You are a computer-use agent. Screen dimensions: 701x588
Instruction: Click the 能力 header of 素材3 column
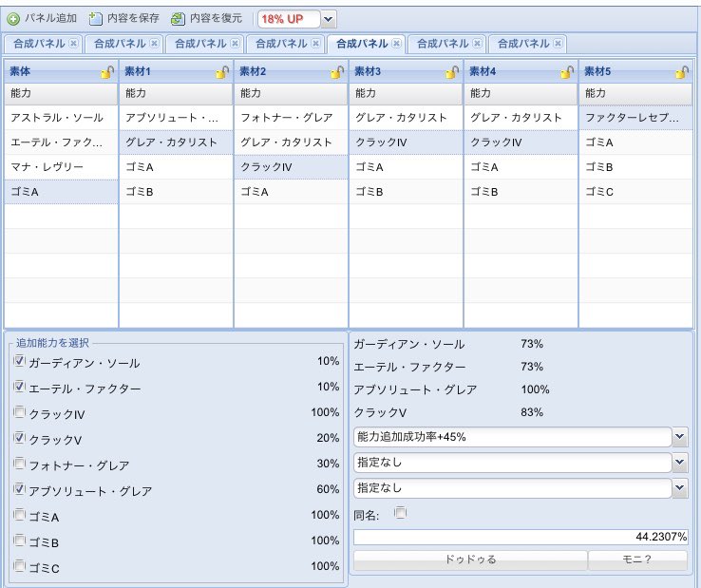point(406,93)
